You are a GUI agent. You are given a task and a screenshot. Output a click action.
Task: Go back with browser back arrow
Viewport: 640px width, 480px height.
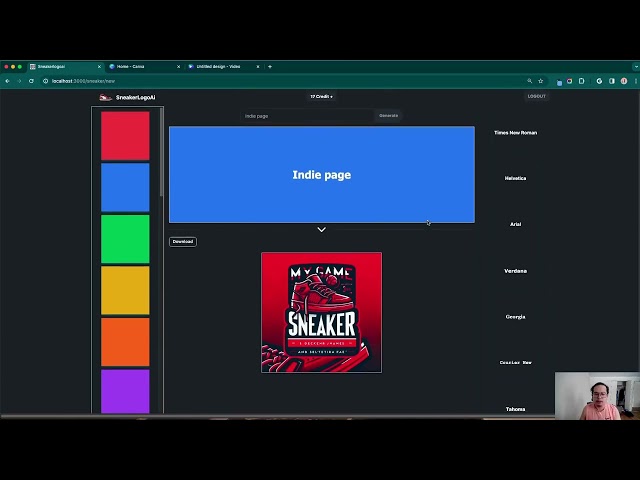(x=7, y=81)
